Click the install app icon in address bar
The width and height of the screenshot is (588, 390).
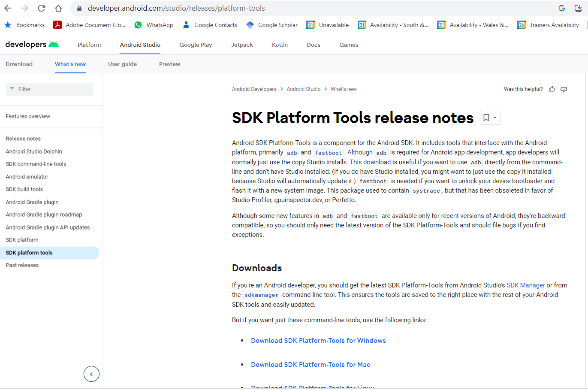click(x=578, y=8)
